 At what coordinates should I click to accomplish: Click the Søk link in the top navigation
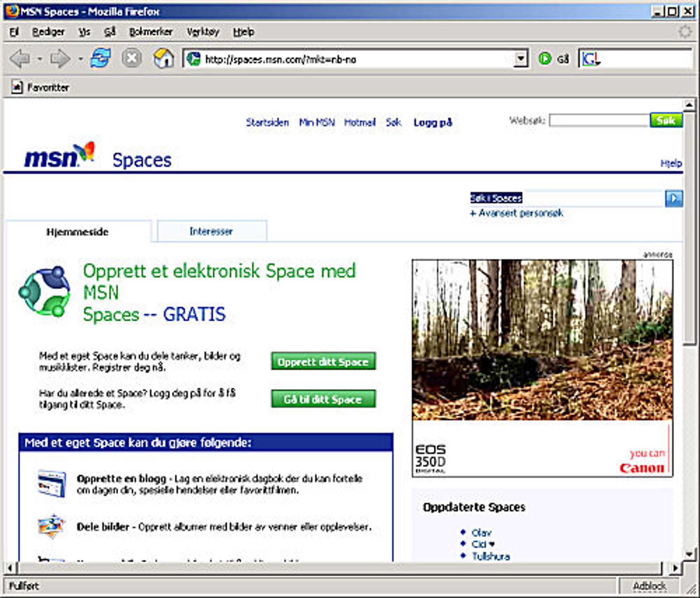pos(393,122)
